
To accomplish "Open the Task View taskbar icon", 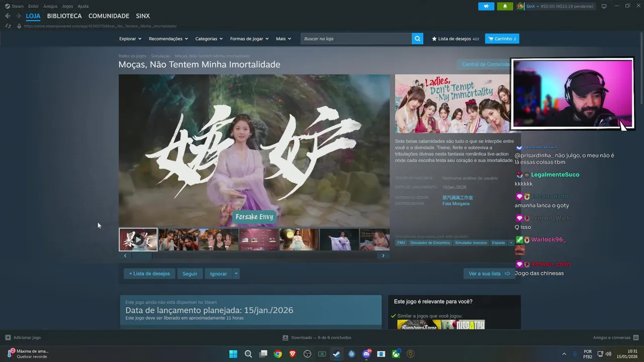I will (x=263, y=354).
